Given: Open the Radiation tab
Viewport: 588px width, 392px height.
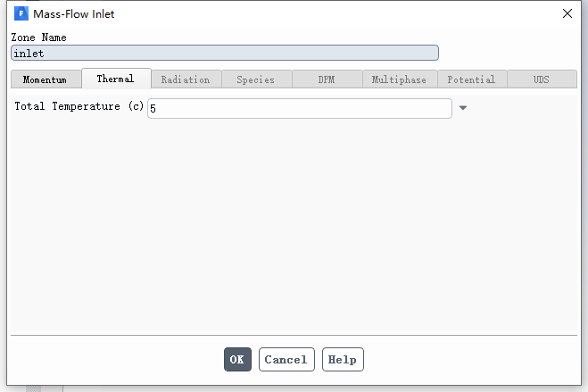Looking at the screenshot, I should coord(186,79).
